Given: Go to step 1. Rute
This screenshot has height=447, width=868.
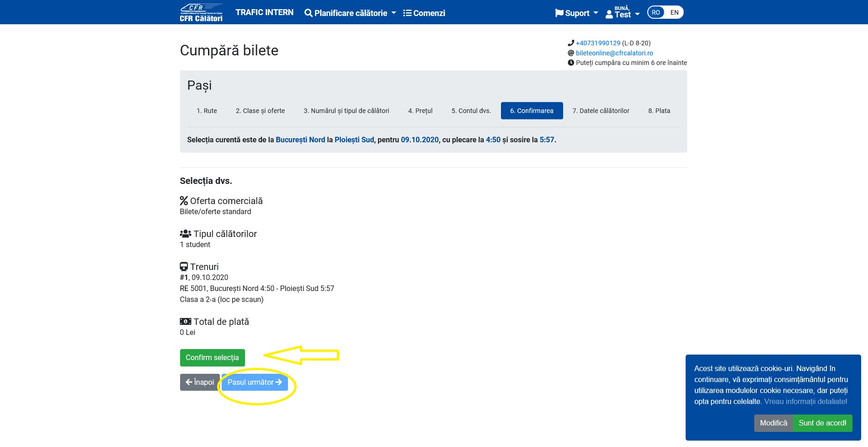Looking at the screenshot, I should tap(207, 111).
